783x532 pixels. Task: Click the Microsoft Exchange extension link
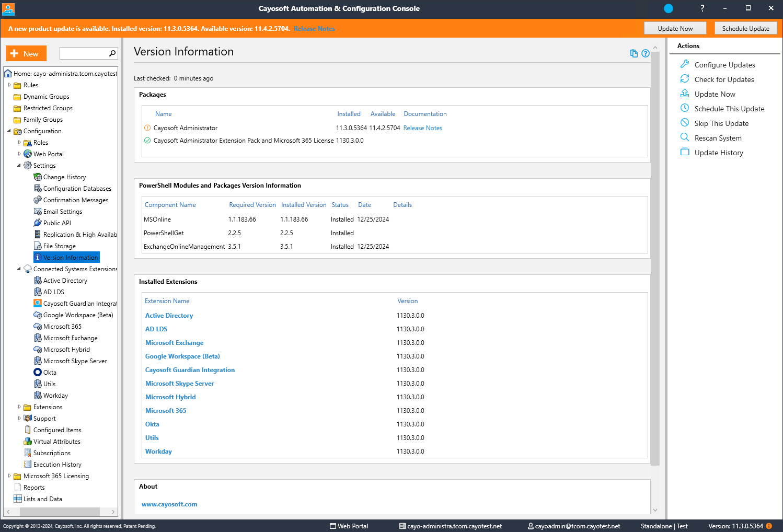pos(174,343)
